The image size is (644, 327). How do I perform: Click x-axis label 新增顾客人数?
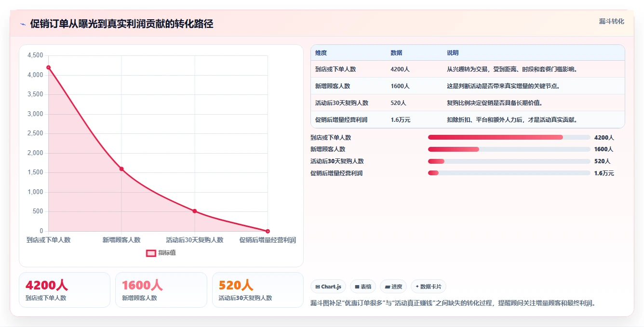(121, 240)
